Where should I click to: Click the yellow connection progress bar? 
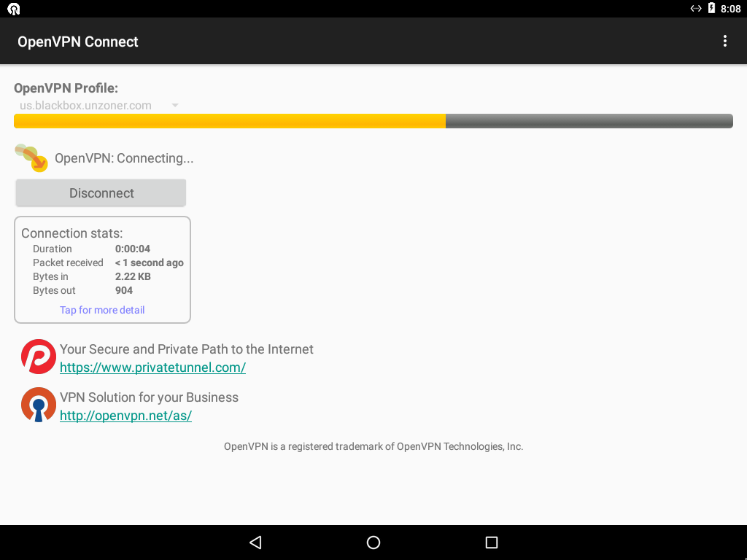(x=373, y=121)
